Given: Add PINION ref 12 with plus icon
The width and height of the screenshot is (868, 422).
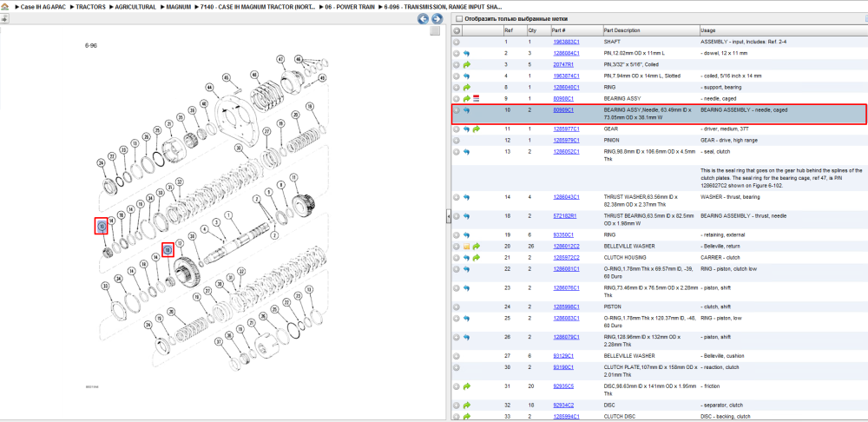Looking at the screenshot, I should point(457,140).
